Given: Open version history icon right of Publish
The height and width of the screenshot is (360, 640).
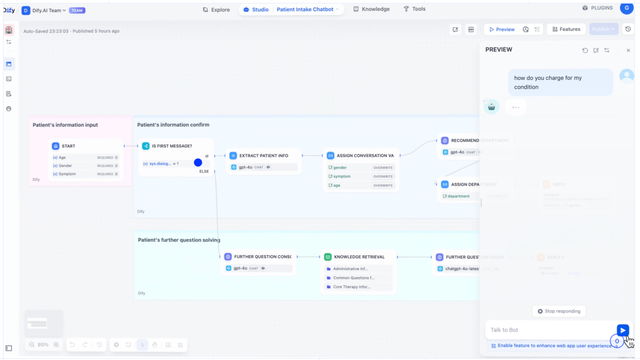Looking at the screenshot, I should pos(628,29).
